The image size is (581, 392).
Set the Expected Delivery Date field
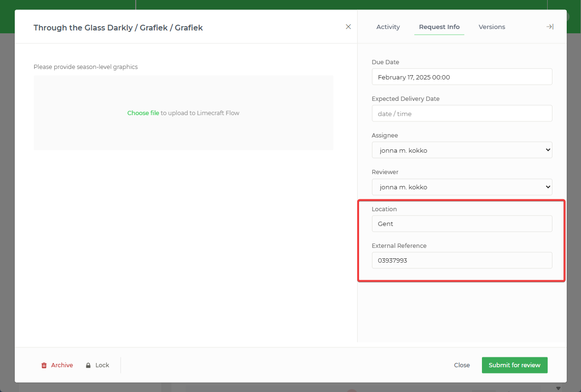[x=462, y=113]
